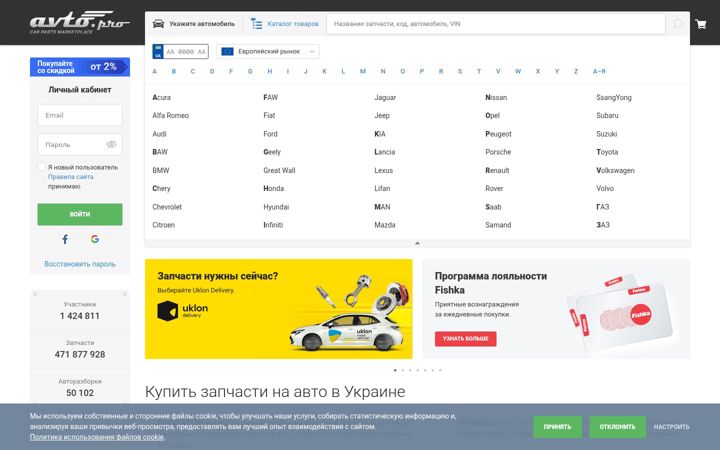720x450 pixels.
Task: Click 'Узнать больше' button
Action: [466, 338]
